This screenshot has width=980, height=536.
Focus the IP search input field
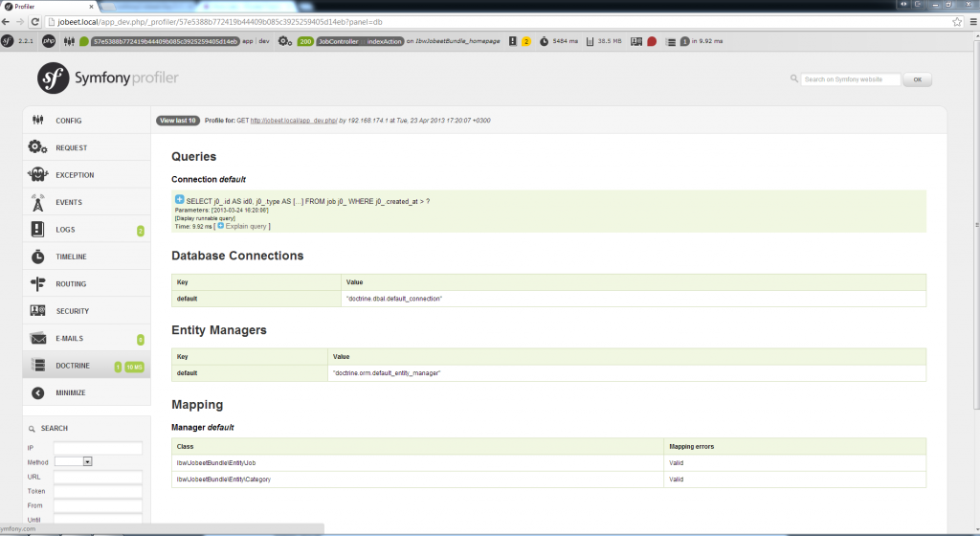pos(98,448)
